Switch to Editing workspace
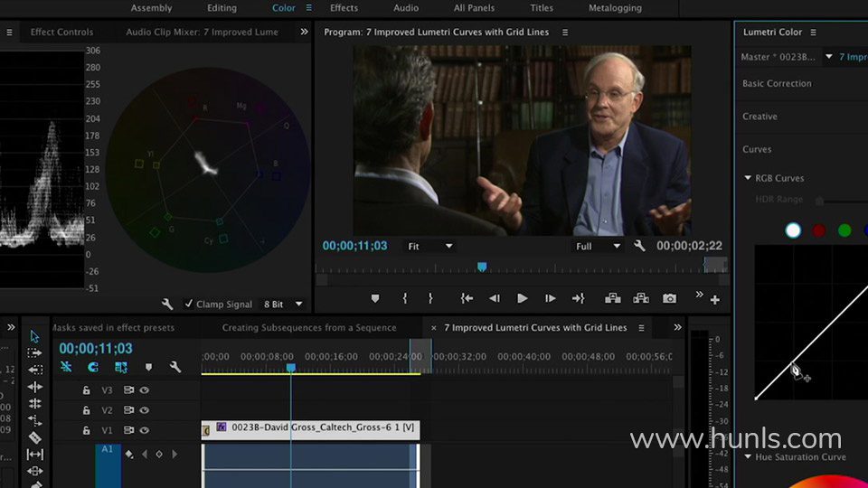The height and width of the screenshot is (488, 868). pos(222,8)
